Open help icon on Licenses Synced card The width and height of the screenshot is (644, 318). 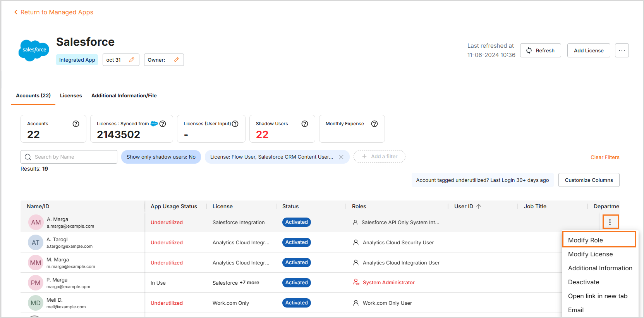[163, 124]
